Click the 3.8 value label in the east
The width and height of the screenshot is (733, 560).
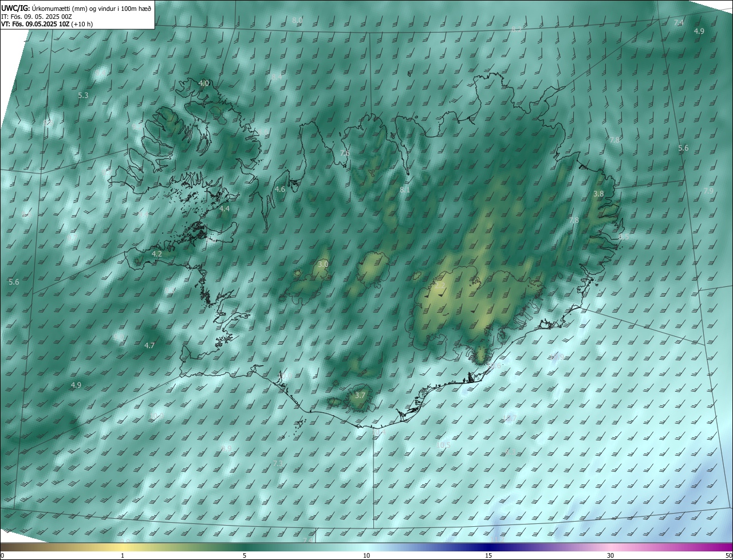(x=598, y=194)
